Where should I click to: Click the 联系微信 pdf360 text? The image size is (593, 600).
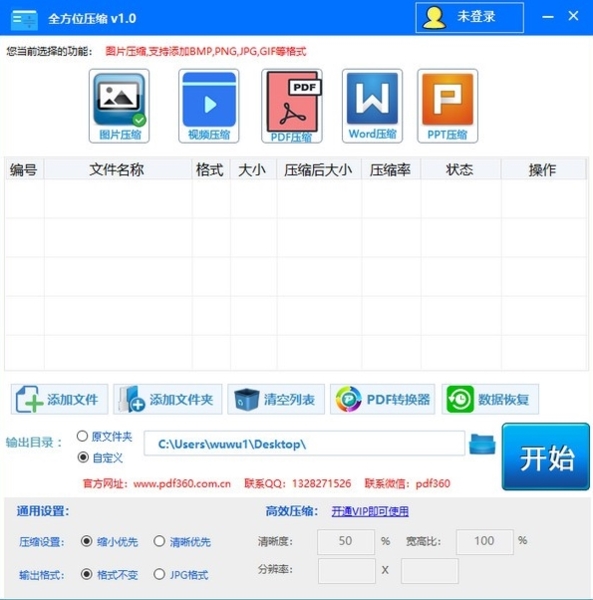(x=407, y=484)
